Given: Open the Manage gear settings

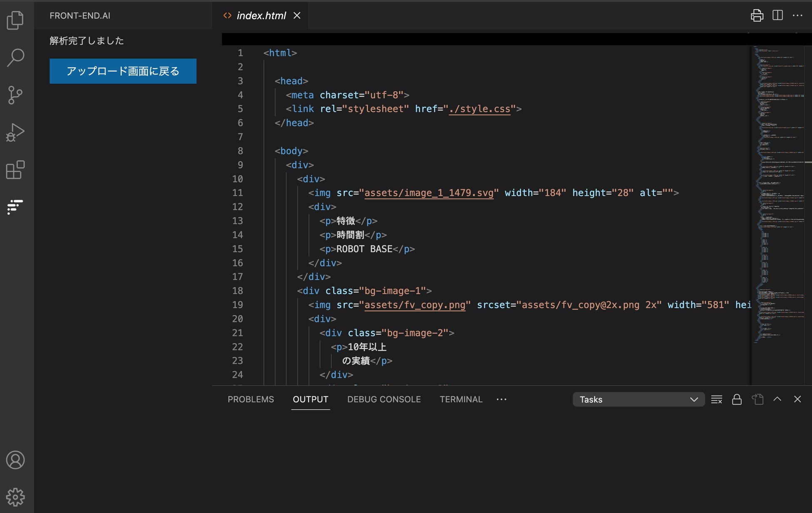Looking at the screenshot, I should pyautogui.click(x=15, y=497).
